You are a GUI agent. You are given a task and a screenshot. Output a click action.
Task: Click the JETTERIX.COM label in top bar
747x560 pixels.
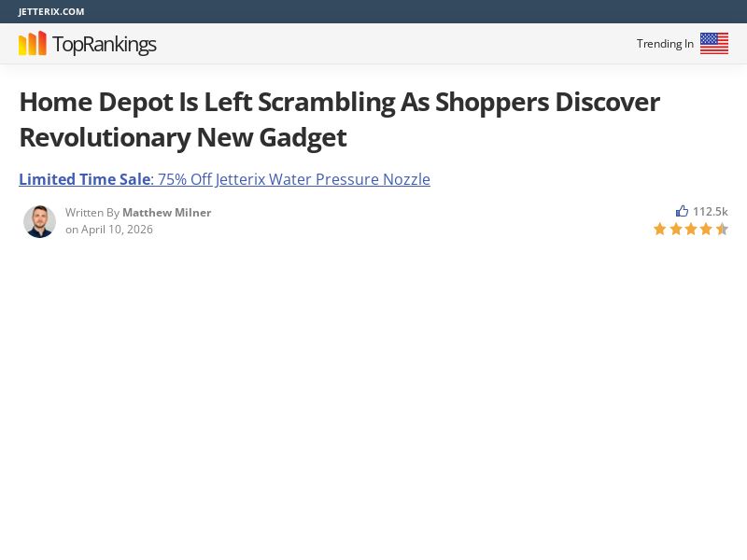click(x=51, y=11)
